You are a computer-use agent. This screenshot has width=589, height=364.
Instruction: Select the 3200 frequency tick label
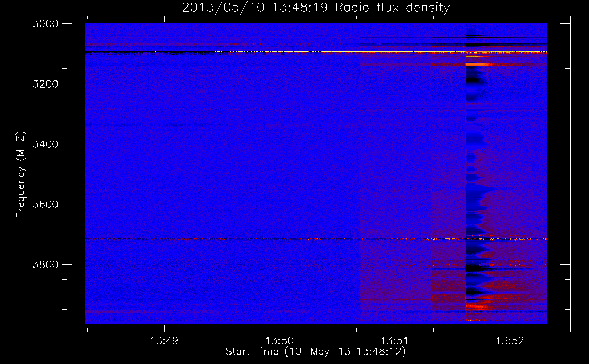pyautogui.click(x=46, y=84)
